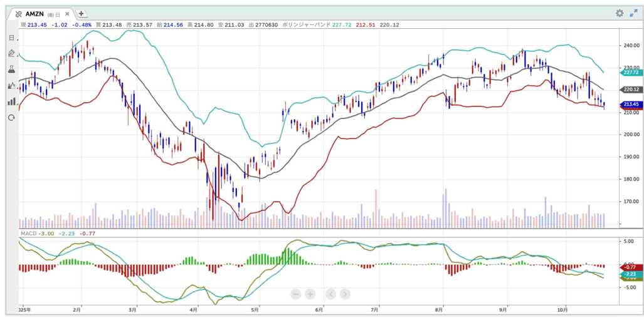Click the link icon in AMZN tab

click(x=18, y=14)
